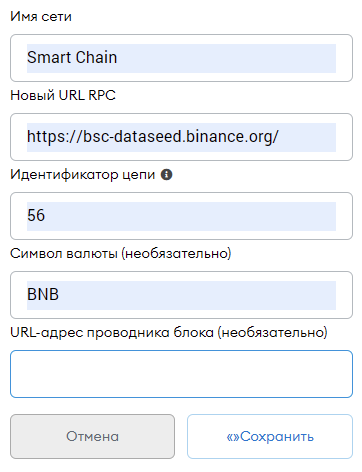The image size is (362, 472).
Task: Click the 'Идентификатор цепи' label text
Action: [83, 175]
